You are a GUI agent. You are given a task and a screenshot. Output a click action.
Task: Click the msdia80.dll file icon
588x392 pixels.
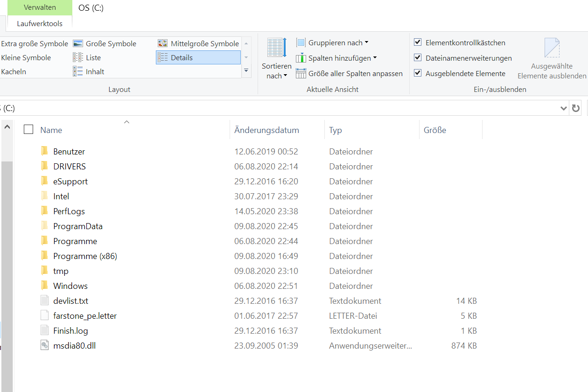(44, 345)
